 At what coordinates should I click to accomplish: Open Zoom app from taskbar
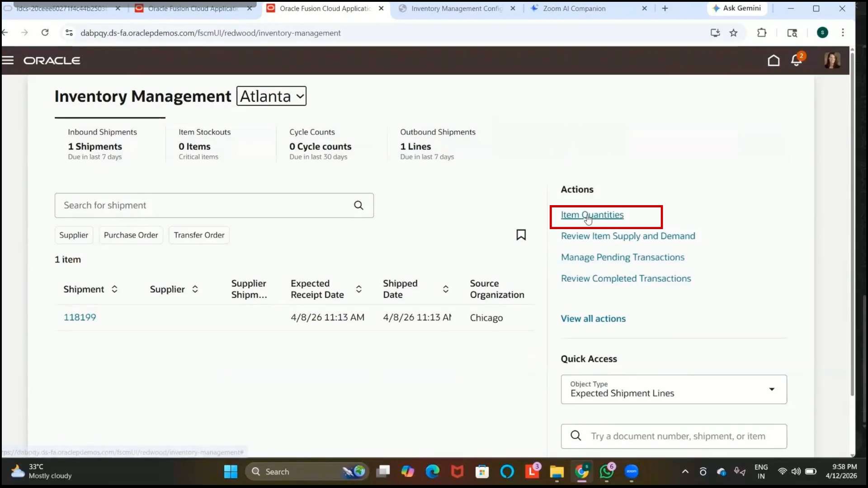(631, 472)
